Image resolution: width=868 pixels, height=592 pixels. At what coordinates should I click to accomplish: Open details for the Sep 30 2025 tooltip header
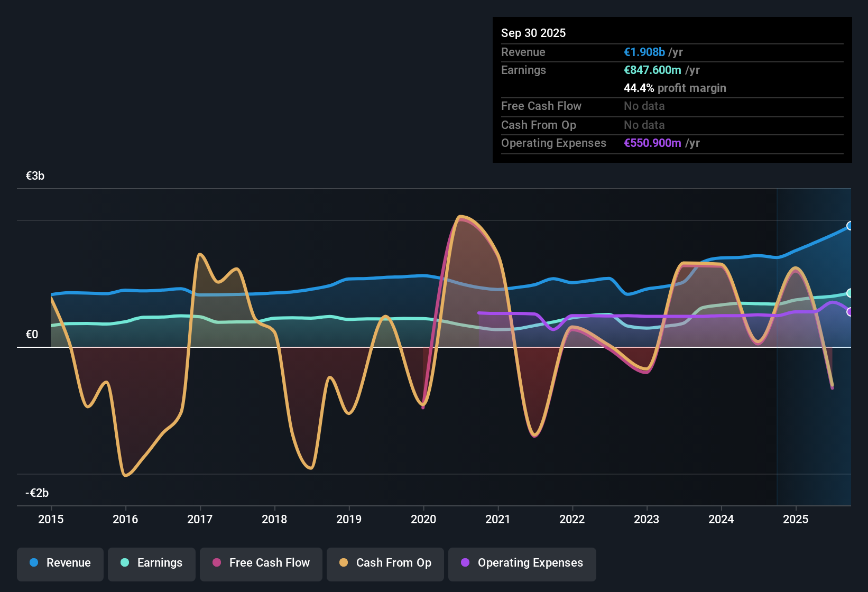pyautogui.click(x=533, y=33)
